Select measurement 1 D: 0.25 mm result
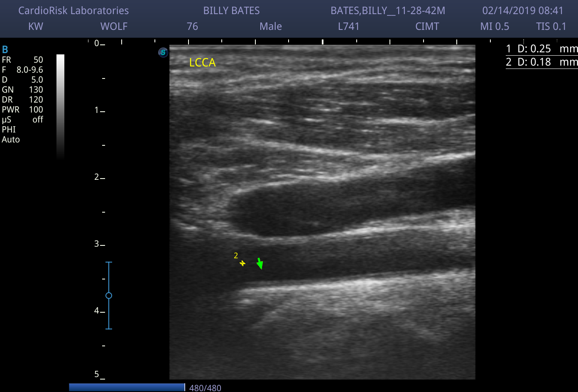 (x=541, y=49)
